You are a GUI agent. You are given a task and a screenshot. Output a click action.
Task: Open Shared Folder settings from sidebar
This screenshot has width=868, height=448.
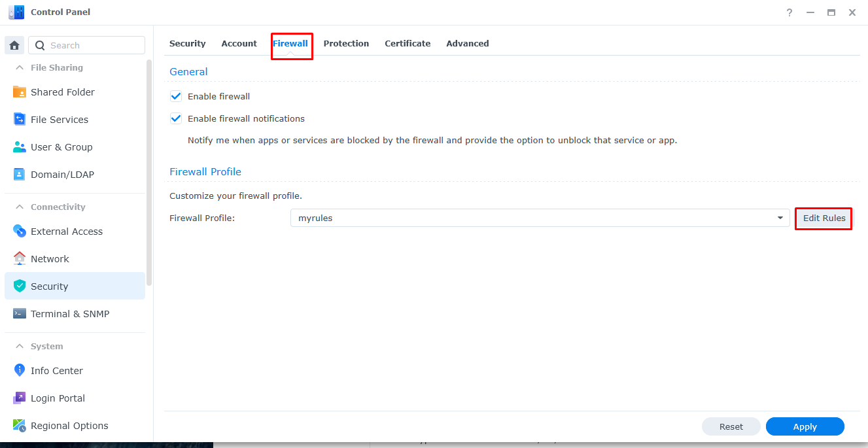[x=63, y=92]
